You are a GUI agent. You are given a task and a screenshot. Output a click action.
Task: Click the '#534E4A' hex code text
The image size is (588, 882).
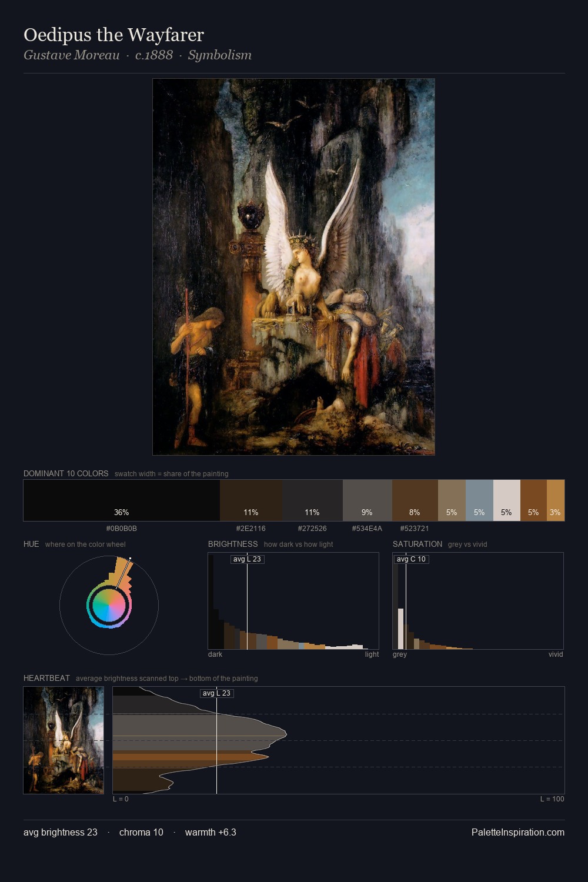pos(367,529)
